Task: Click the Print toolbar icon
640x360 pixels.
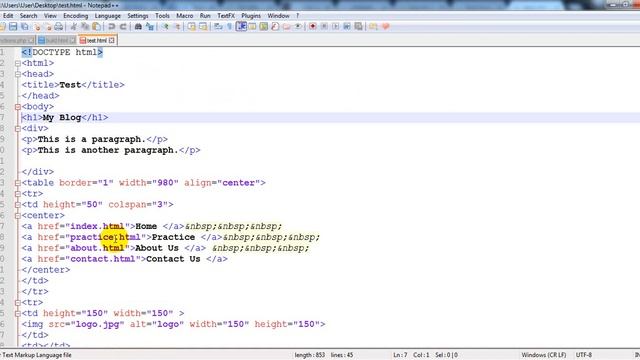Action: pos(58,27)
